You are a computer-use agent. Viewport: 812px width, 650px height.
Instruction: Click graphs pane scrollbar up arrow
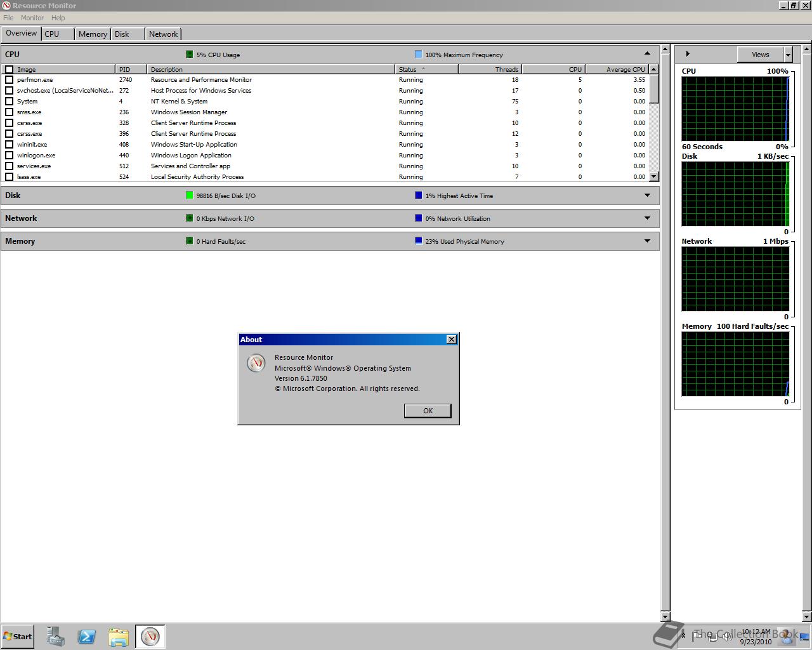[x=807, y=50]
